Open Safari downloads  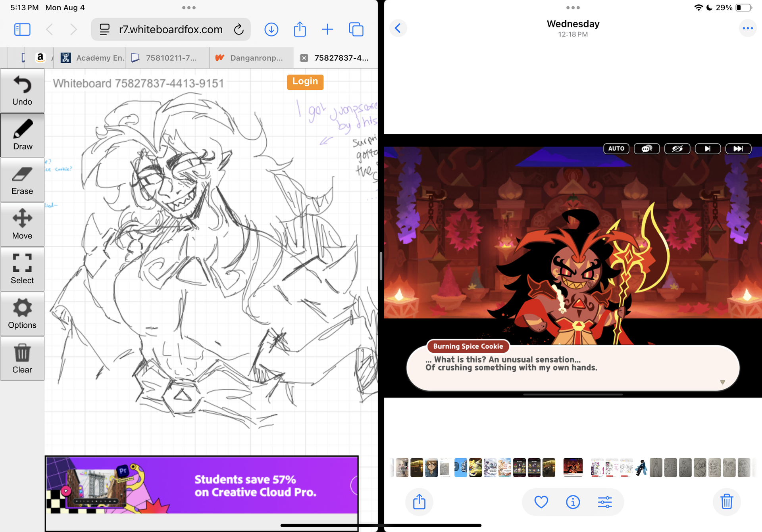point(271,29)
